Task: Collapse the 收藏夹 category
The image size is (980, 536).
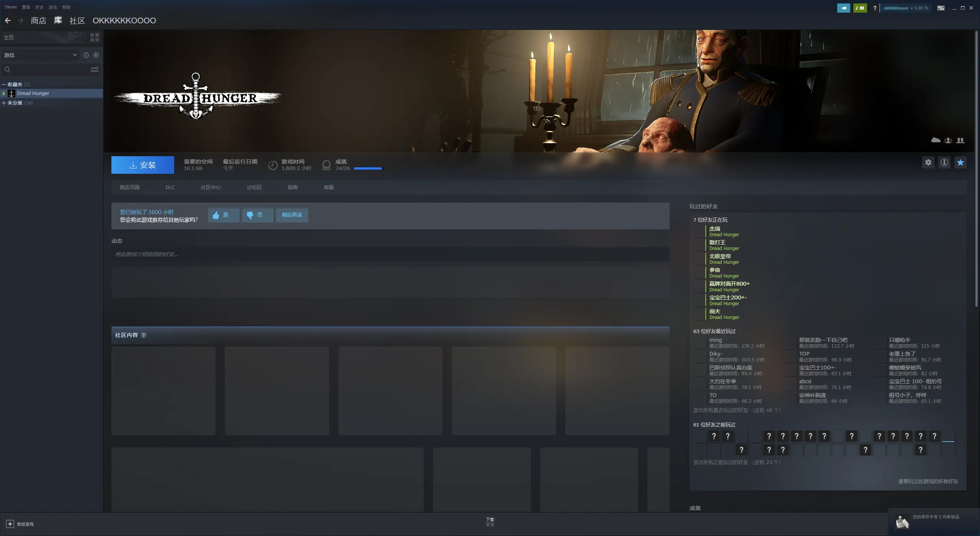Action: (x=4, y=84)
